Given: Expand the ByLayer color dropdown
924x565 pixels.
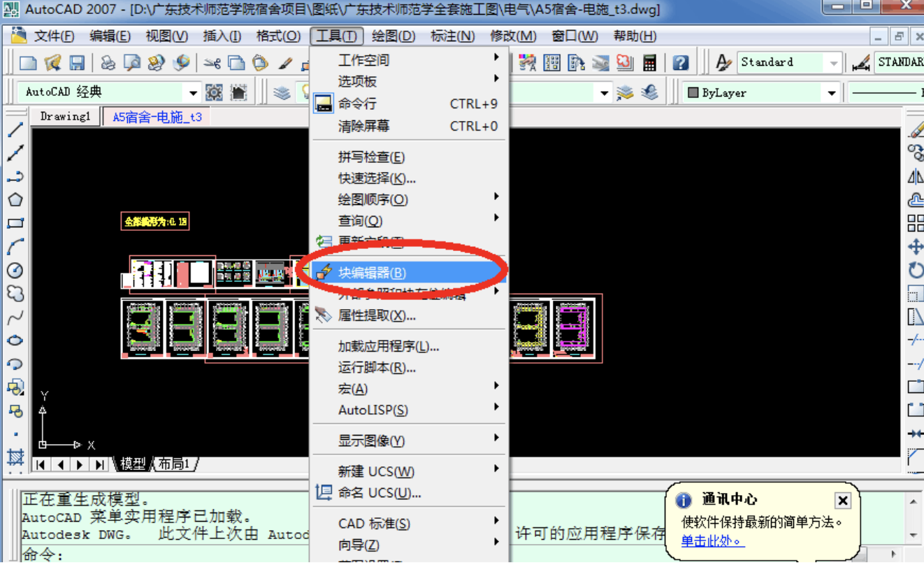Looking at the screenshot, I should [832, 92].
